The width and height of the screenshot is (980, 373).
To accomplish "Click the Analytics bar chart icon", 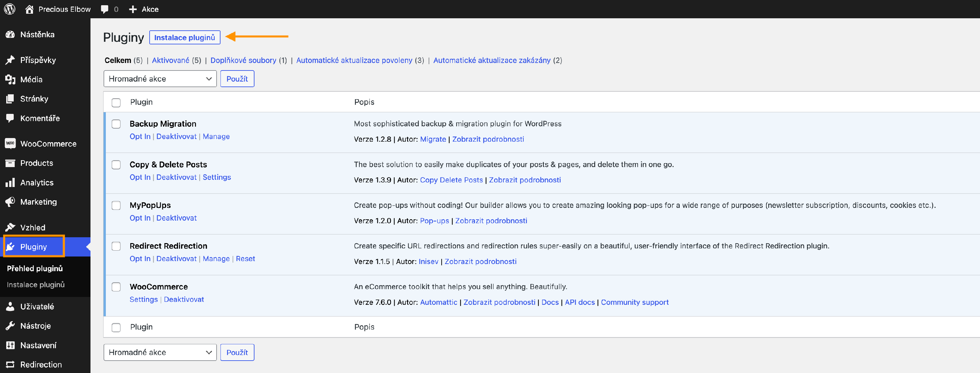I will coord(10,182).
